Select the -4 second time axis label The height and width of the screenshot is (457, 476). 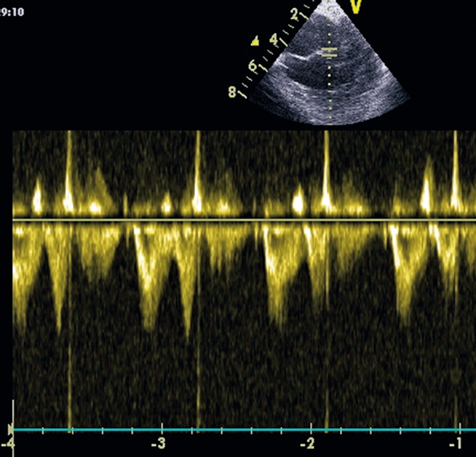pos(7,444)
